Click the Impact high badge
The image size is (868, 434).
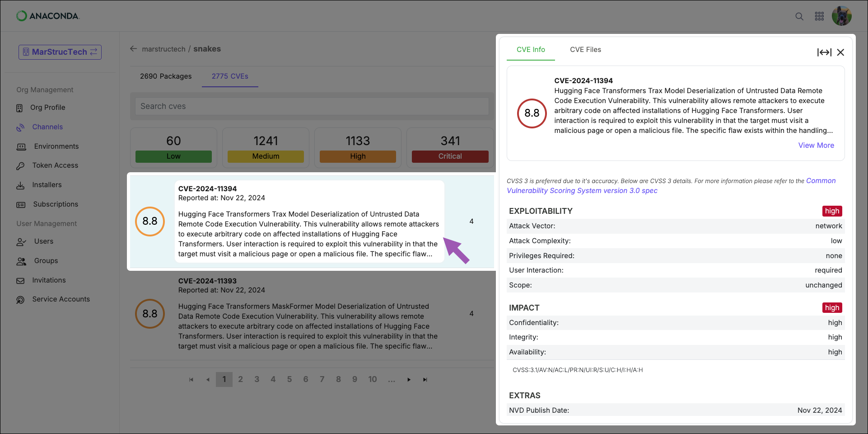[832, 308]
